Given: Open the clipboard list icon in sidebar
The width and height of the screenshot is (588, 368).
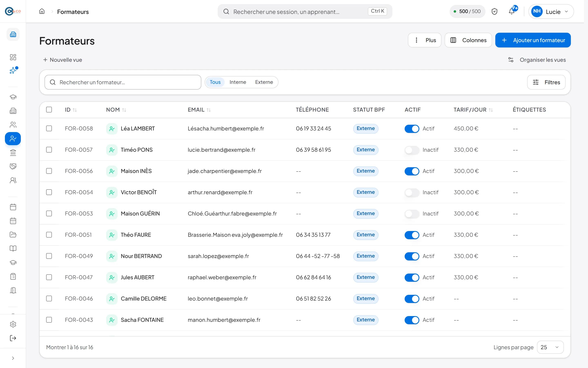Looking at the screenshot, I should 13,276.
